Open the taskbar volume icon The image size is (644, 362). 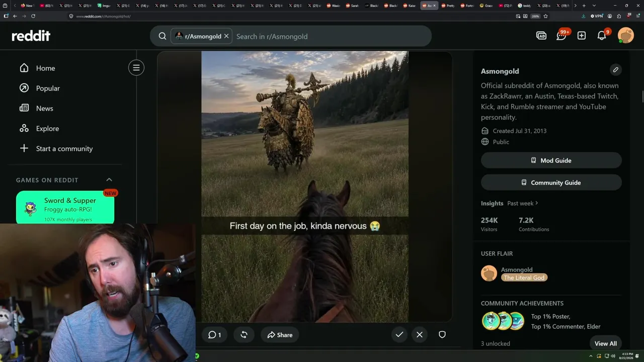[613, 356]
